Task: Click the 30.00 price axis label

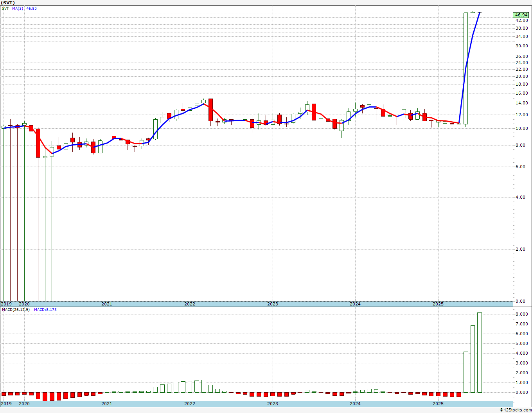Action: pyautogui.click(x=521, y=46)
